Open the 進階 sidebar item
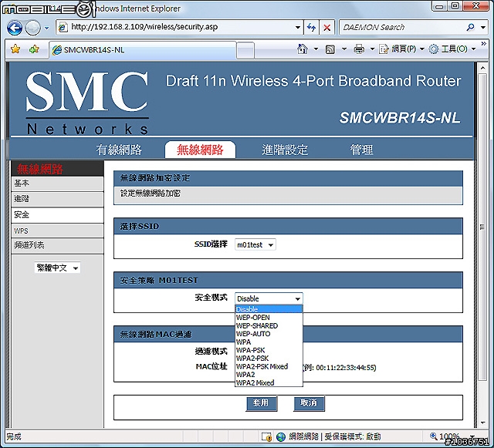This screenshot has width=494, height=448. pyautogui.click(x=57, y=199)
